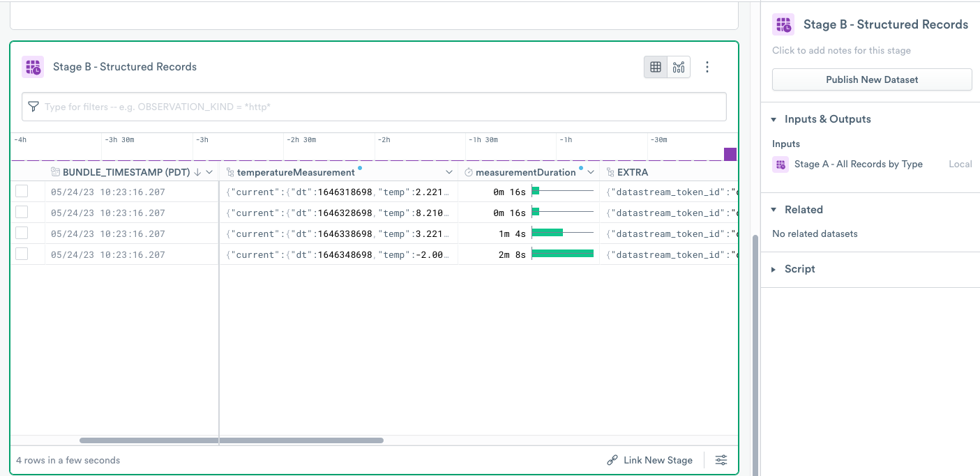Click the Link New Stage chain icon
Image resolution: width=980 pixels, height=476 pixels.
pyautogui.click(x=612, y=460)
